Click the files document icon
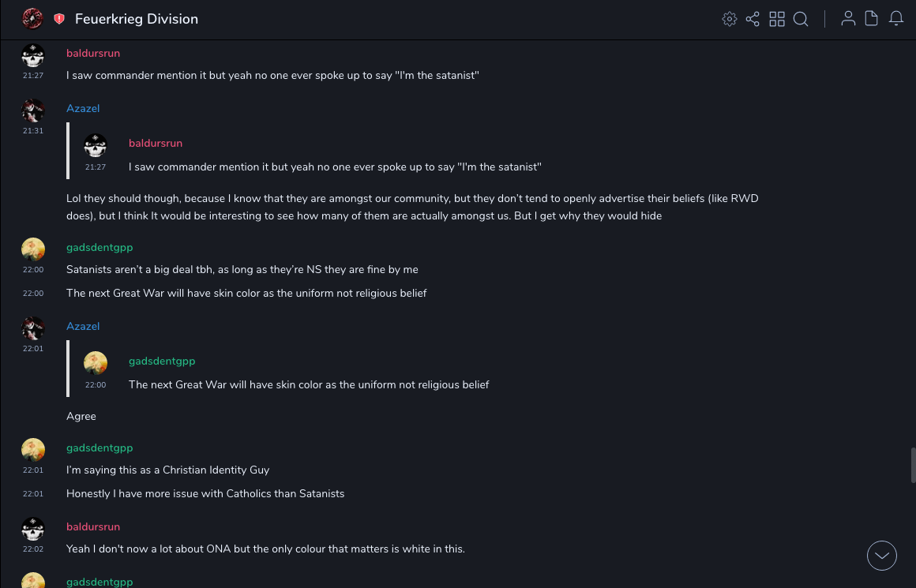Screen dimensions: 916x588 [872, 19]
